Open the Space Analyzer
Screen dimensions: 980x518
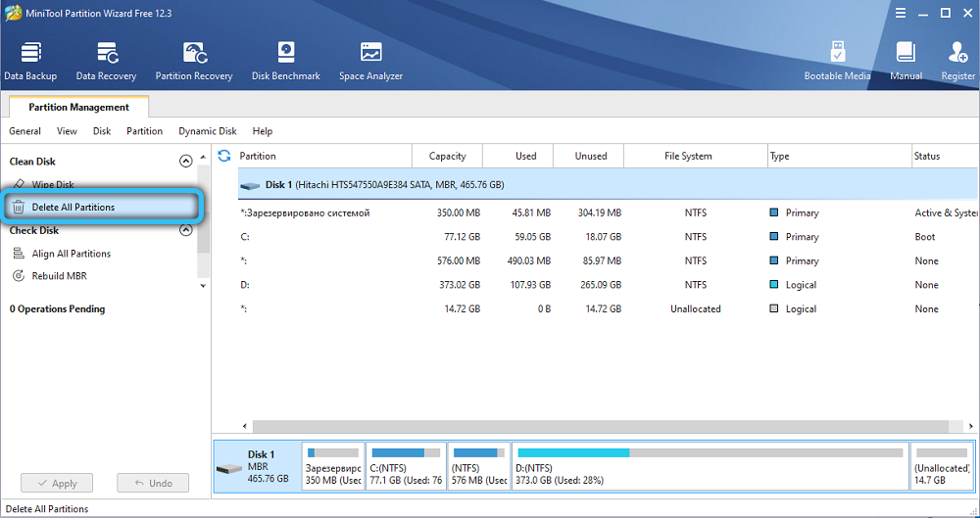coord(370,61)
